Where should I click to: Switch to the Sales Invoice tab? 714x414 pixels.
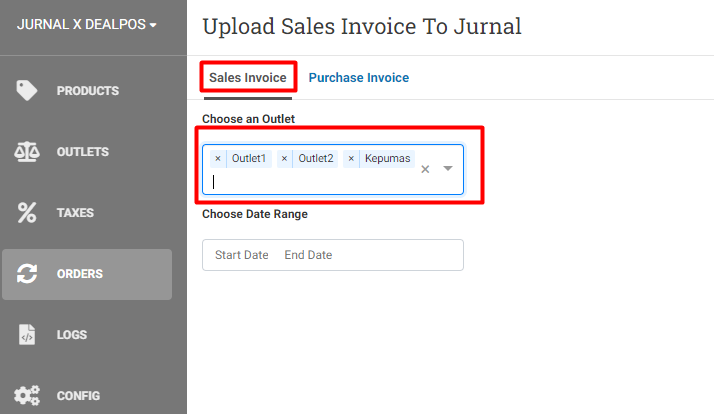click(248, 77)
